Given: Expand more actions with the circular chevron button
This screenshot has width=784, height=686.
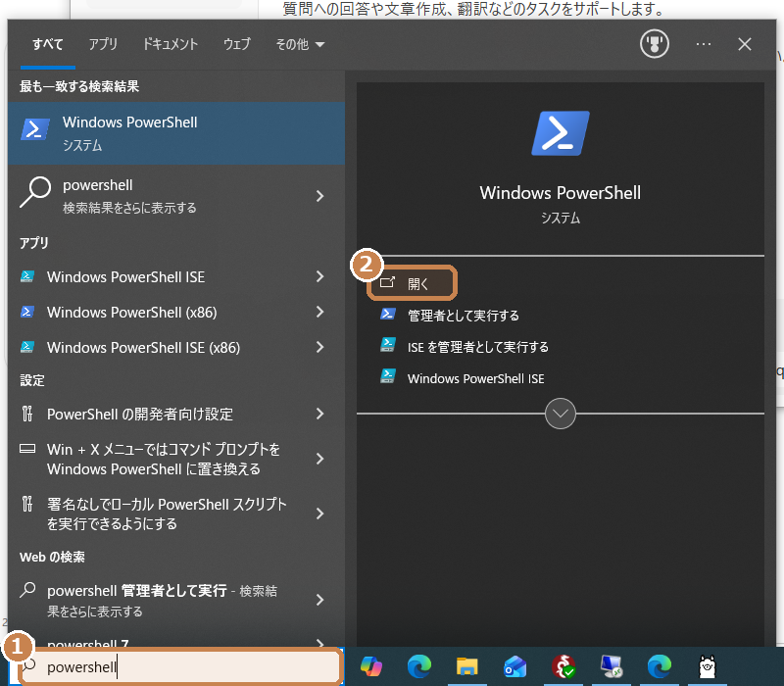Looking at the screenshot, I should (x=560, y=414).
